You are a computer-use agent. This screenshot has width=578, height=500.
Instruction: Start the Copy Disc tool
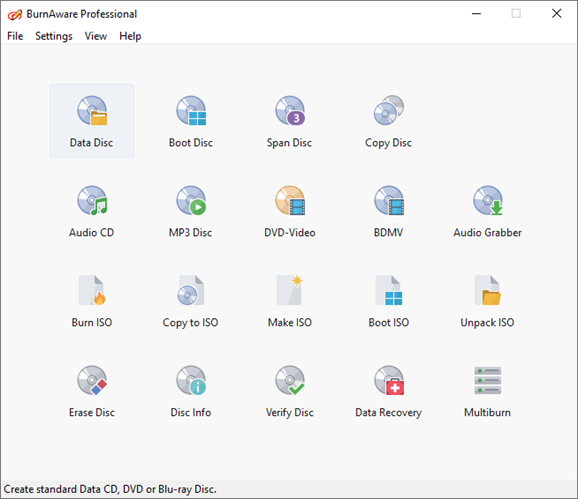[x=389, y=121]
